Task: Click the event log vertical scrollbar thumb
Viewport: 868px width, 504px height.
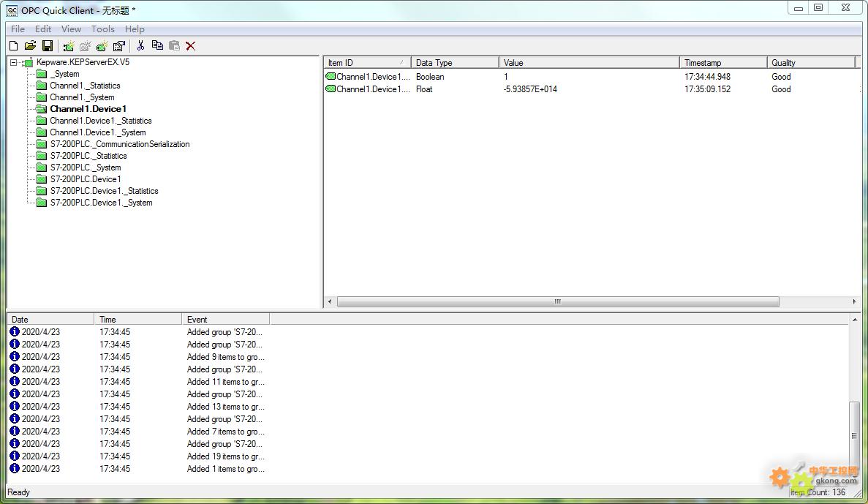Action: pos(855,435)
